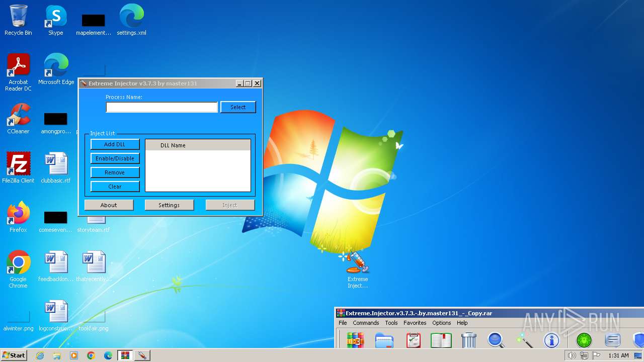Open WinRAR Commands menu
The height and width of the screenshot is (362, 644).
point(366,323)
